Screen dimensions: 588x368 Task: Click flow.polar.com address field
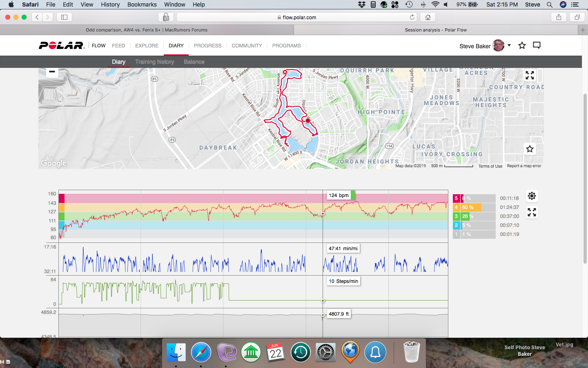(x=296, y=17)
